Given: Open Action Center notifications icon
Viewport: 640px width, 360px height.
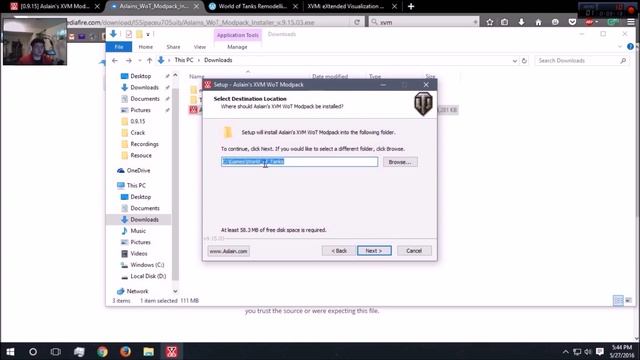Looking at the screenshot, I should pyautogui.click(x=600, y=351).
